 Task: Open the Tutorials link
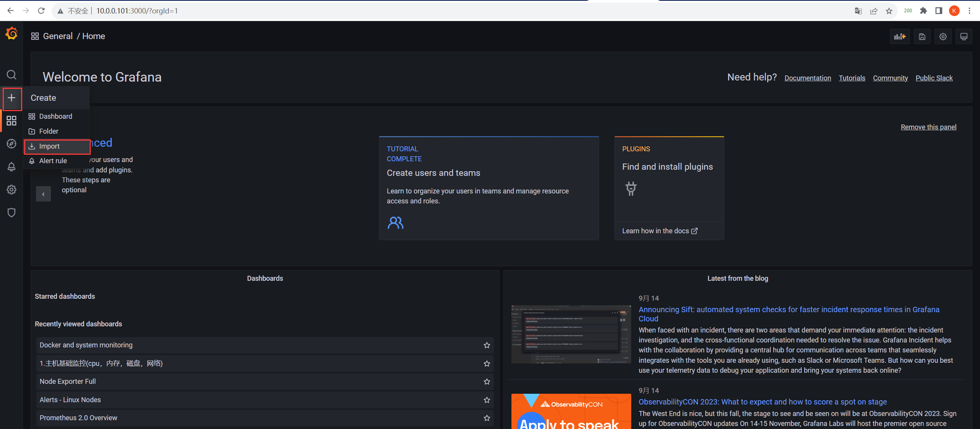pyautogui.click(x=852, y=78)
